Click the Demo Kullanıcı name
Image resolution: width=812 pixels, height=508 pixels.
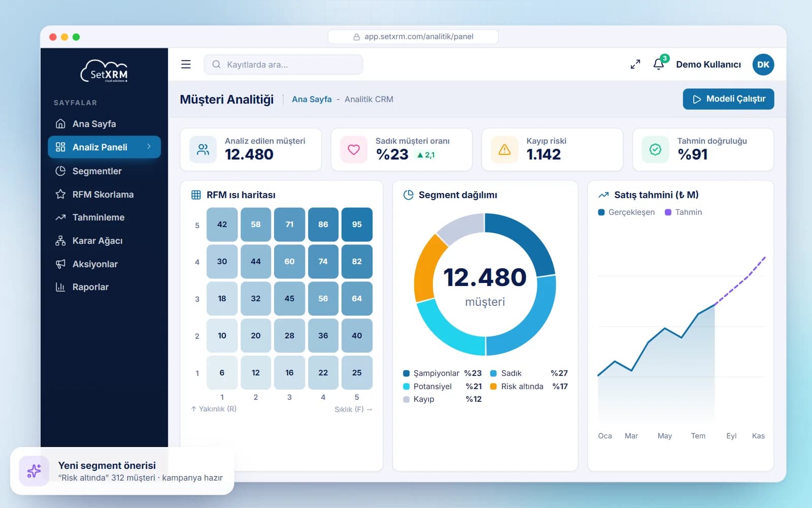click(708, 65)
